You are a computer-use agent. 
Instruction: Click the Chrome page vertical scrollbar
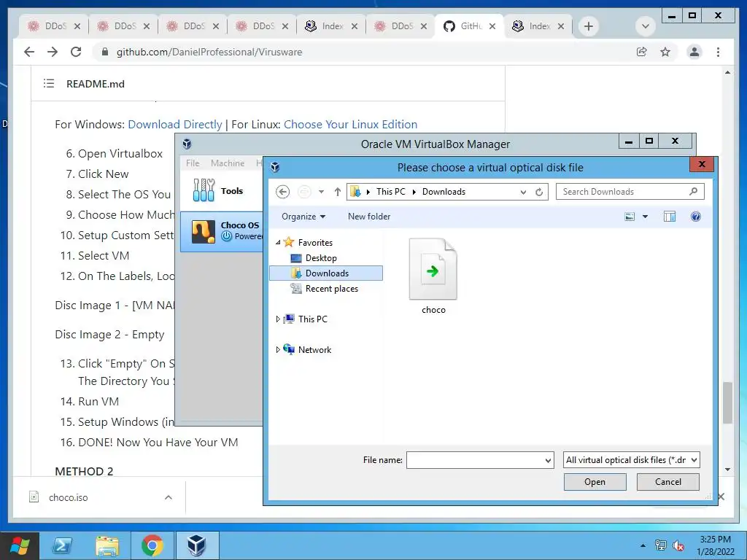[x=727, y=402]
